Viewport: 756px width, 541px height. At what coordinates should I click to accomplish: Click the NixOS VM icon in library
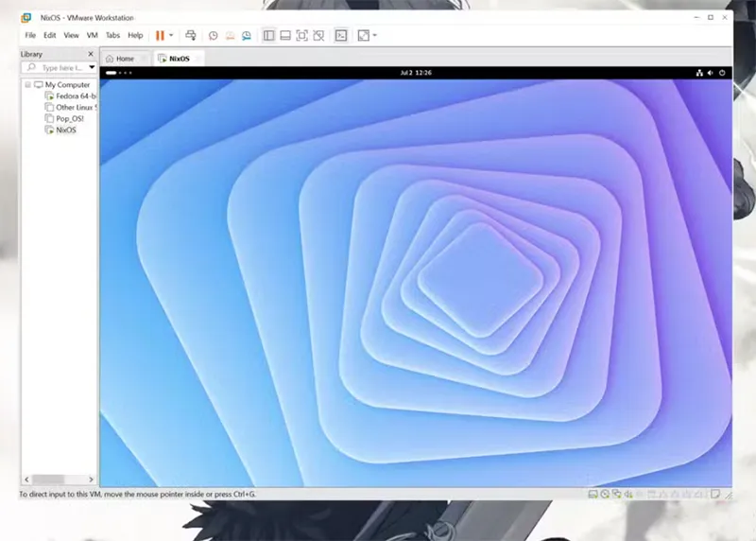[x=49, y=130]
